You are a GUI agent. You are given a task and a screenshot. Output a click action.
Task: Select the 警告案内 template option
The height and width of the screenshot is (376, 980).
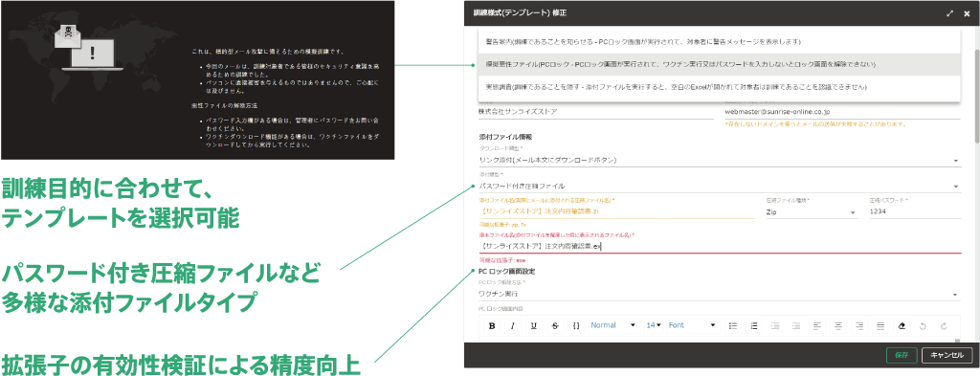[720, 42]
